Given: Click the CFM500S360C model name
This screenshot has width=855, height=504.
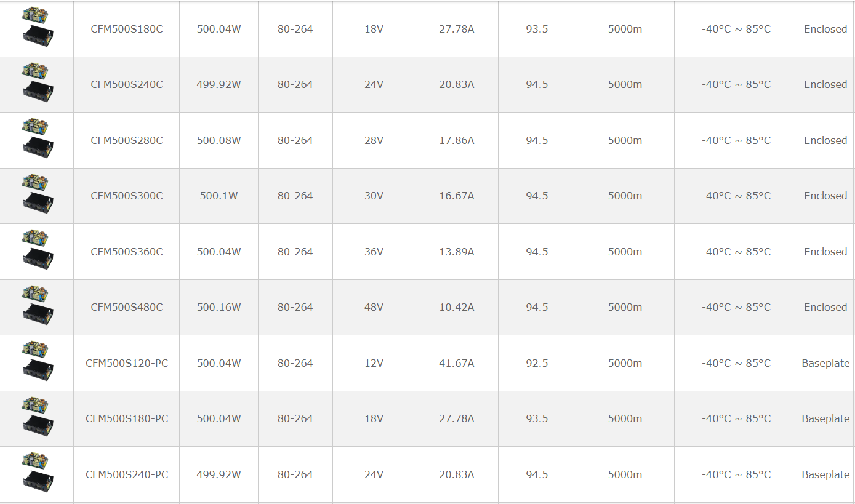Looking at the screenshot, I should pyautogui.click(x=127, y=252).
